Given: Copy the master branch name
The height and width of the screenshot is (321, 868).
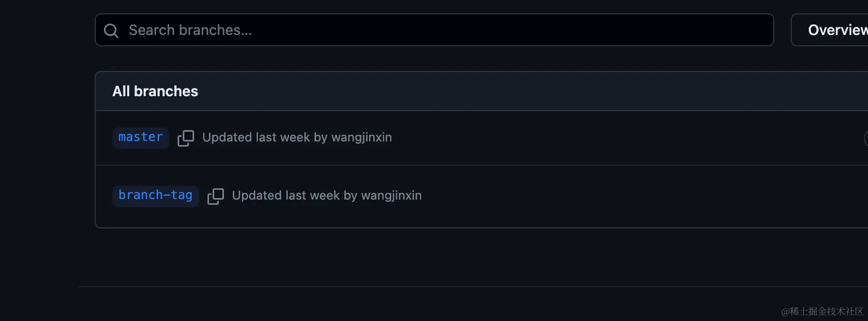Looking at the screenshot, I should tap(186, 138).
